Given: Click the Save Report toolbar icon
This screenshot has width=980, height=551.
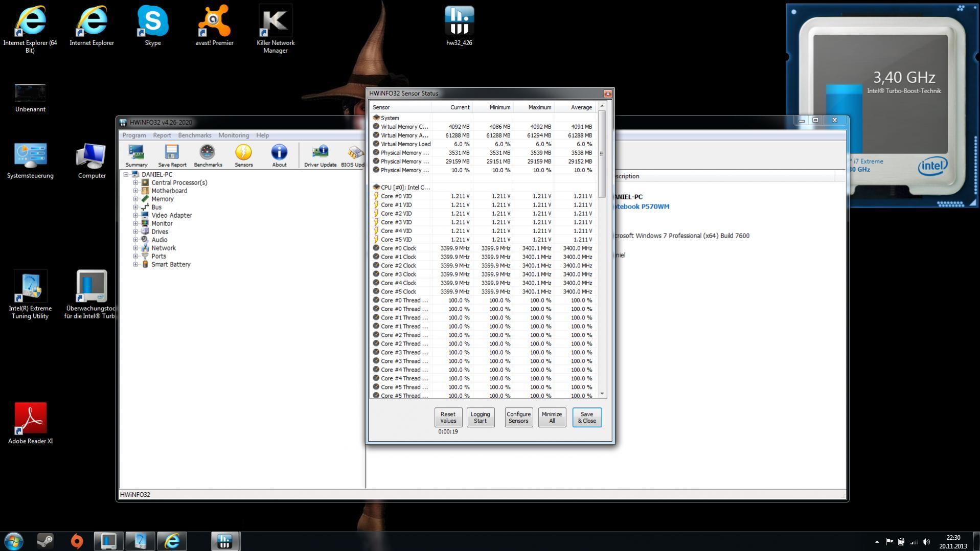Looking at the screenshot, I should pos(172,155).
